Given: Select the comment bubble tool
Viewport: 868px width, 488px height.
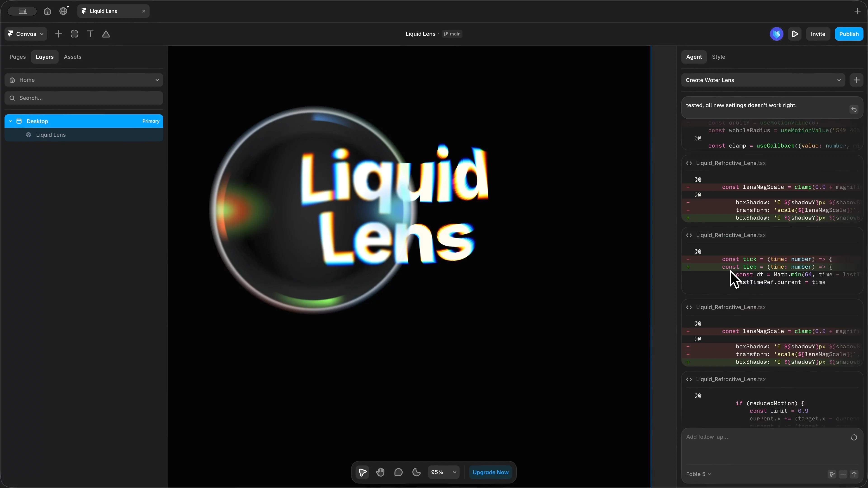Looking at the screenshot, I should (398, 472).
